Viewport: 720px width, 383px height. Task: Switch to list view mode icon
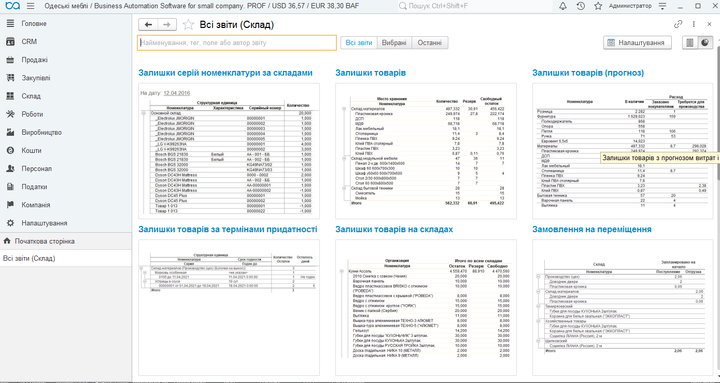click(689, 43)
